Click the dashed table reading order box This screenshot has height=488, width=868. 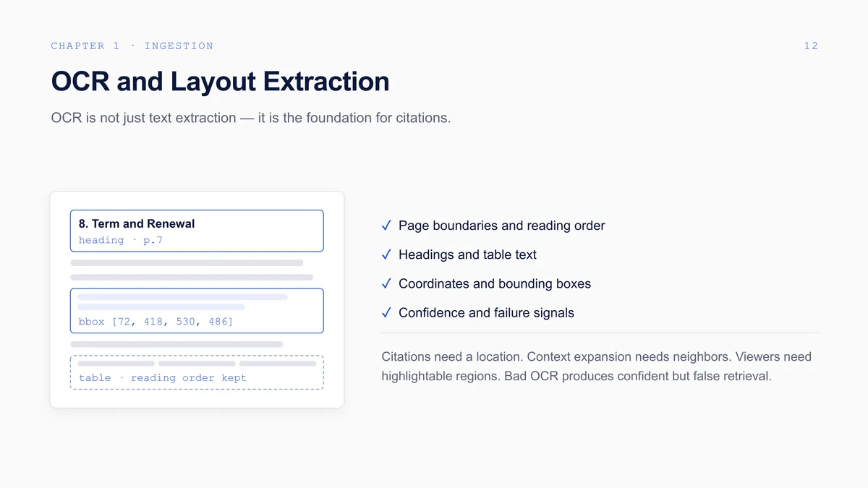(197, 372)
